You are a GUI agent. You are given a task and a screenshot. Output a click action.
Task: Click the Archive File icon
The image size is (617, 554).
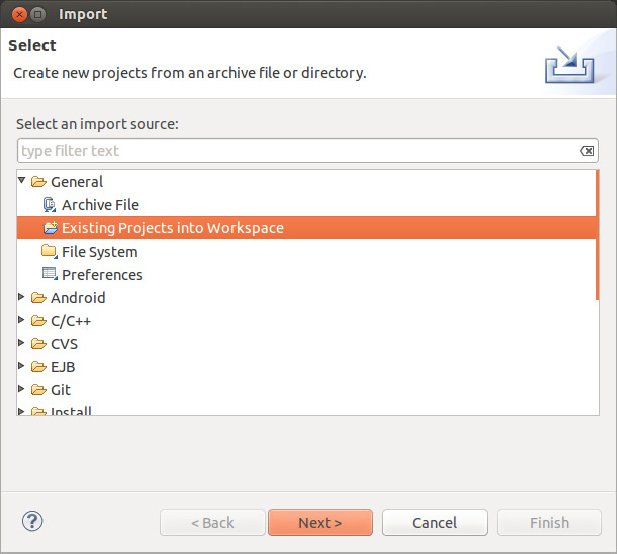[x=50, y=205]
